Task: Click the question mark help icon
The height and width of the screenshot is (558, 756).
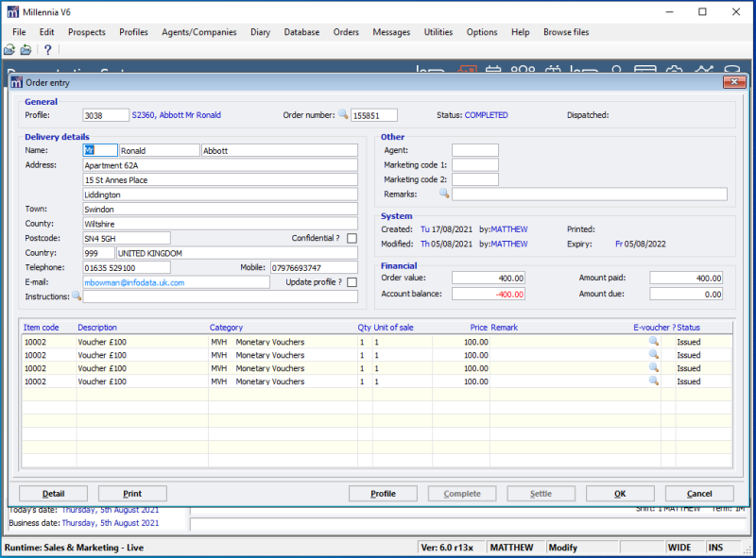Action: pos(47,50)
